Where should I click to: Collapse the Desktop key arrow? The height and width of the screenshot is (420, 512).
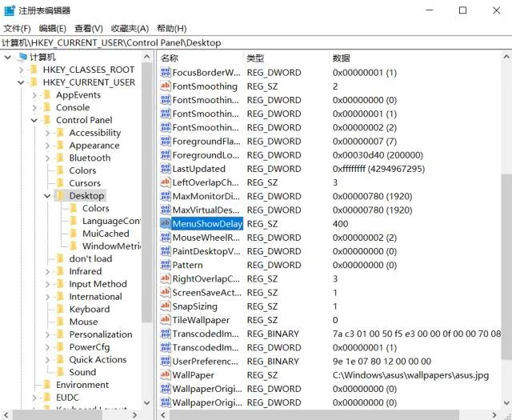click(x=47, y=196)
